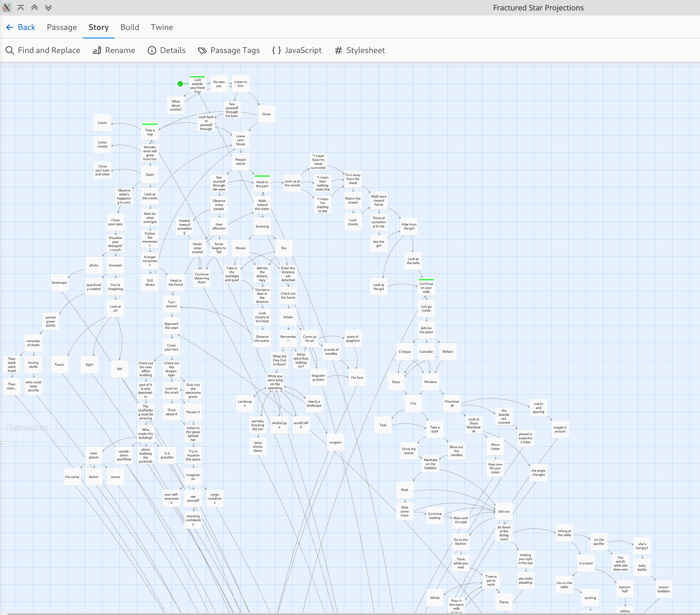Select the 'Head to the park' passage
700x615 pixels.
tap(262, 184)
